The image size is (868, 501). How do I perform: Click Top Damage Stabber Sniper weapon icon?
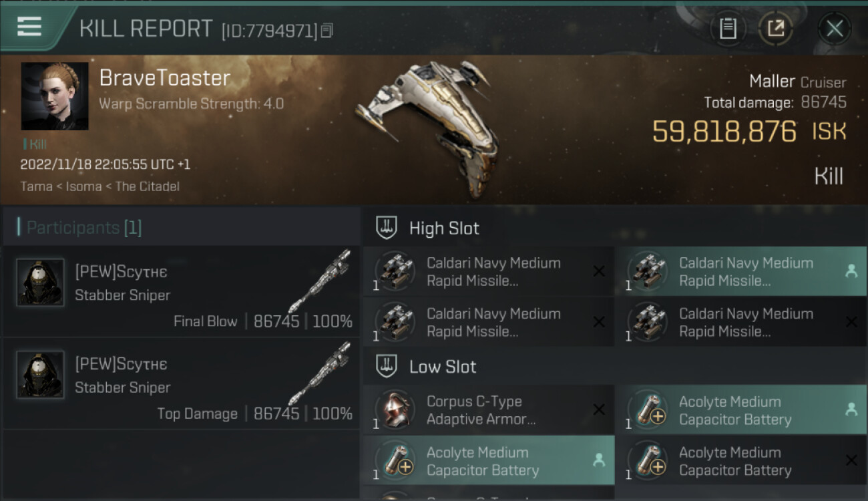pyautogui.click(x=319, y=374)
